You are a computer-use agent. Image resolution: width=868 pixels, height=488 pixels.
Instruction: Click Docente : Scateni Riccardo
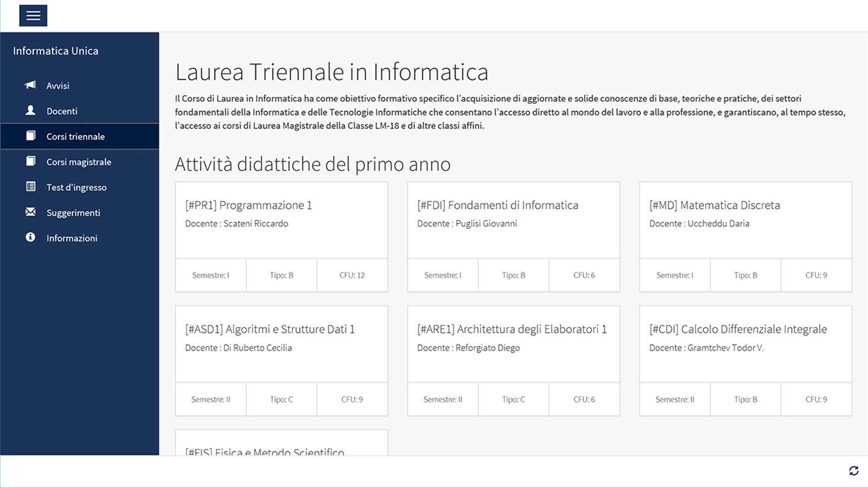coord(237,224)
